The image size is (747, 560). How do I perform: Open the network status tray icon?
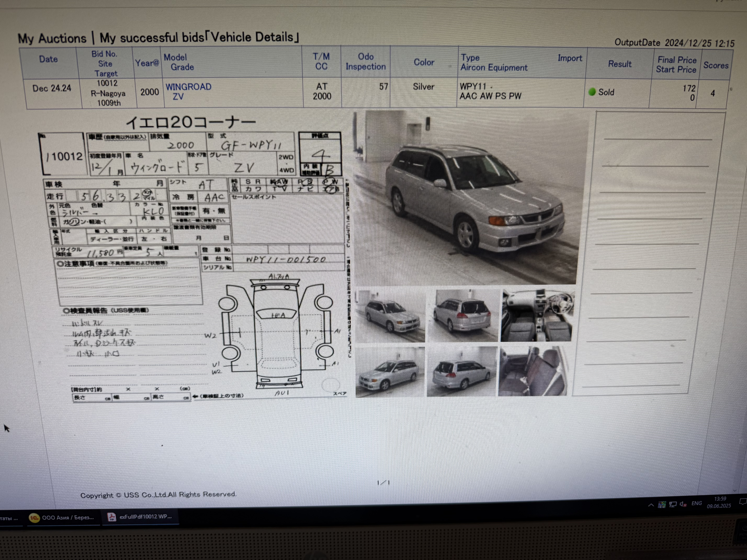click(673, 504)
